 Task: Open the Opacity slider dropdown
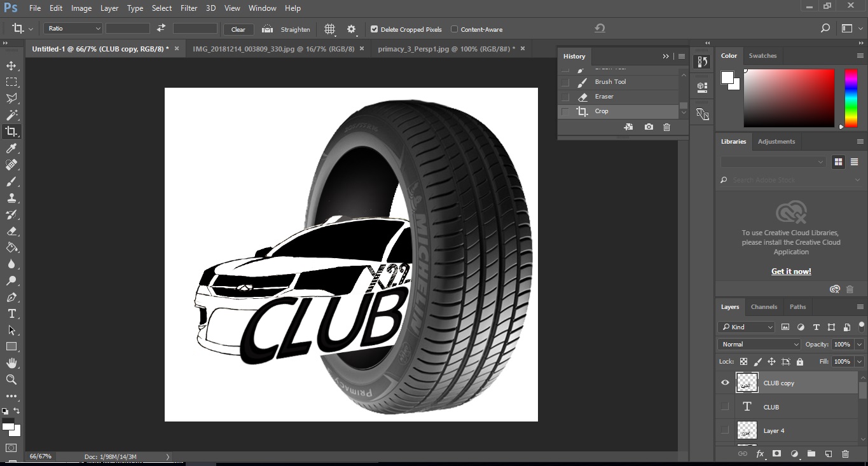coord(859,344)
